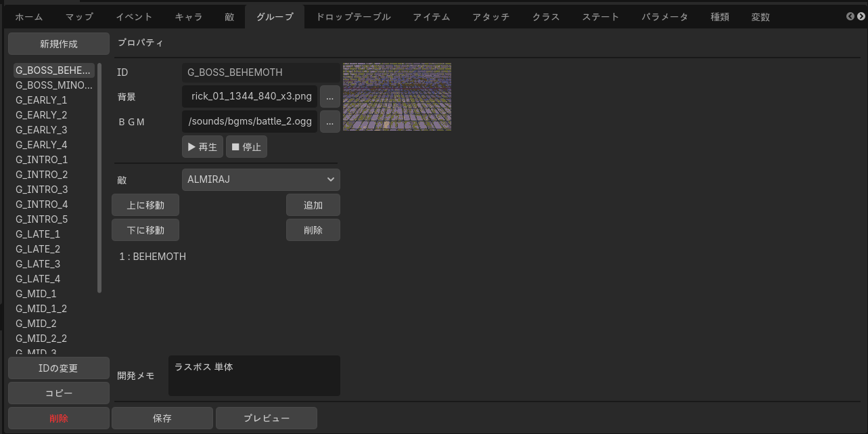Viewport: 868px width, 434px height.
Task: Click the 上に移動 button
Action: click(x=145, y=205)
